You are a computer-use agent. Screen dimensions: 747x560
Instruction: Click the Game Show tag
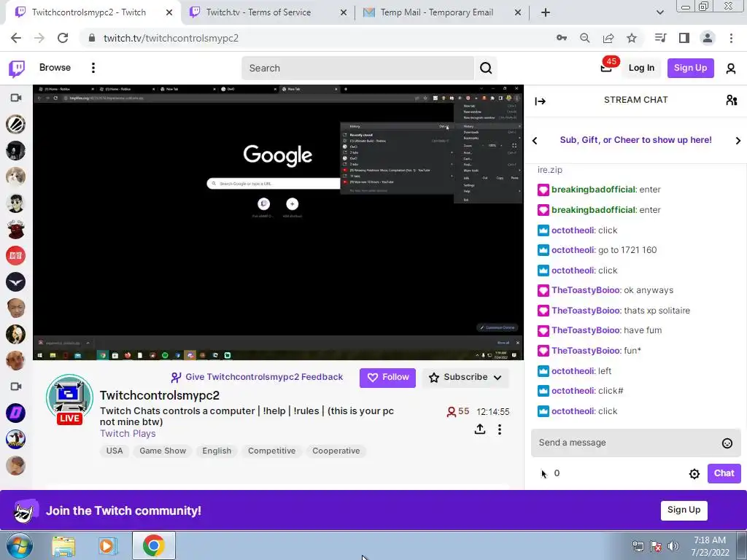tap(163, 451)
